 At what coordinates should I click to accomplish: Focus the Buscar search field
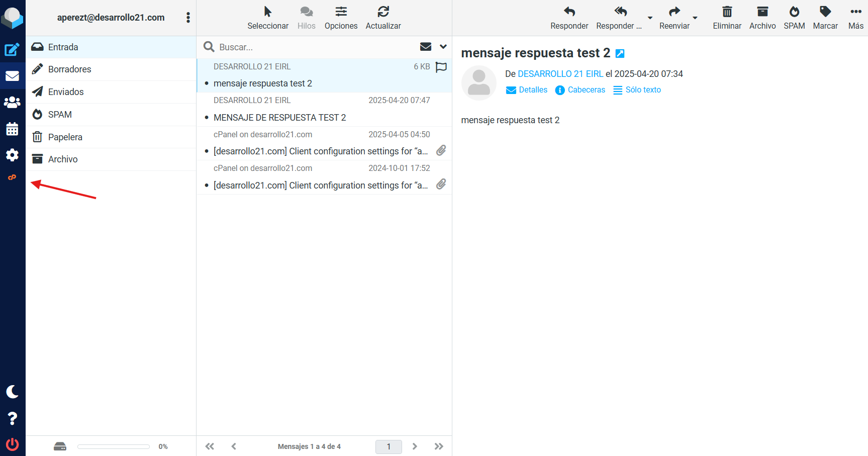[x=312, y=47]
